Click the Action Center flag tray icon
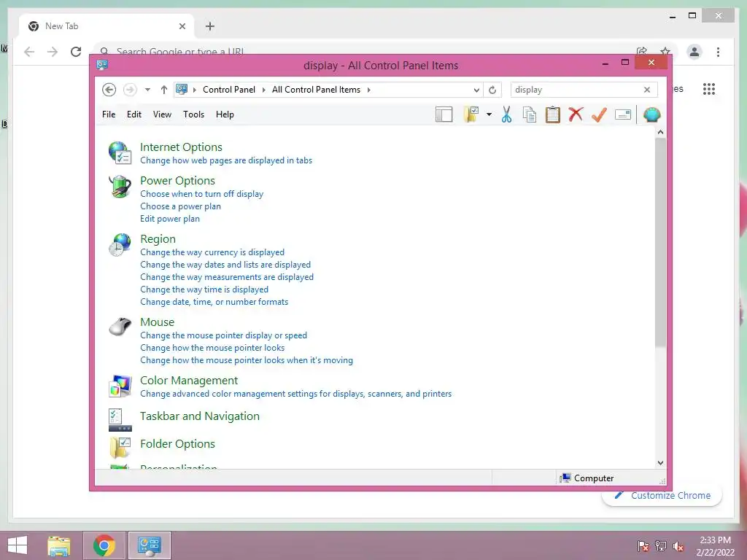The width and height of the screenshot is (747, 560). [643, 545]
